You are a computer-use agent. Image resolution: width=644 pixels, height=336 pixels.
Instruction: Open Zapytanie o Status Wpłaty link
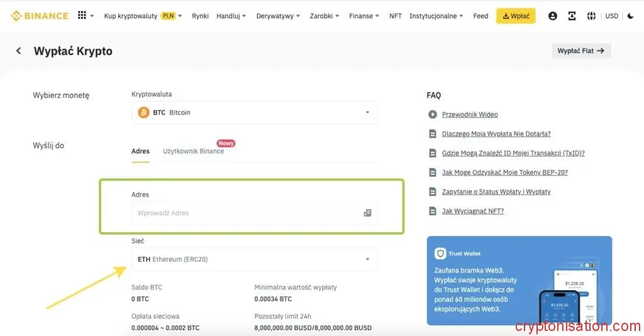(496, 192)
